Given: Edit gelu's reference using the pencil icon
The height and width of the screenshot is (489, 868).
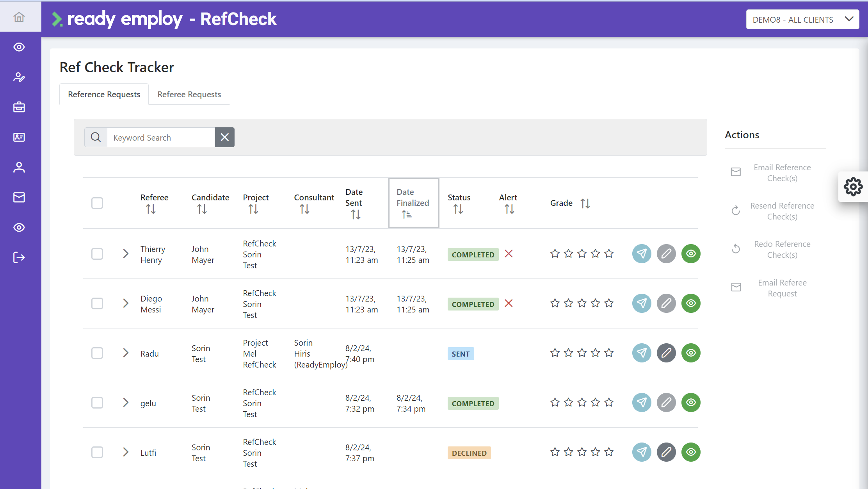Looking at the screenshot, I should click(666, 402).
